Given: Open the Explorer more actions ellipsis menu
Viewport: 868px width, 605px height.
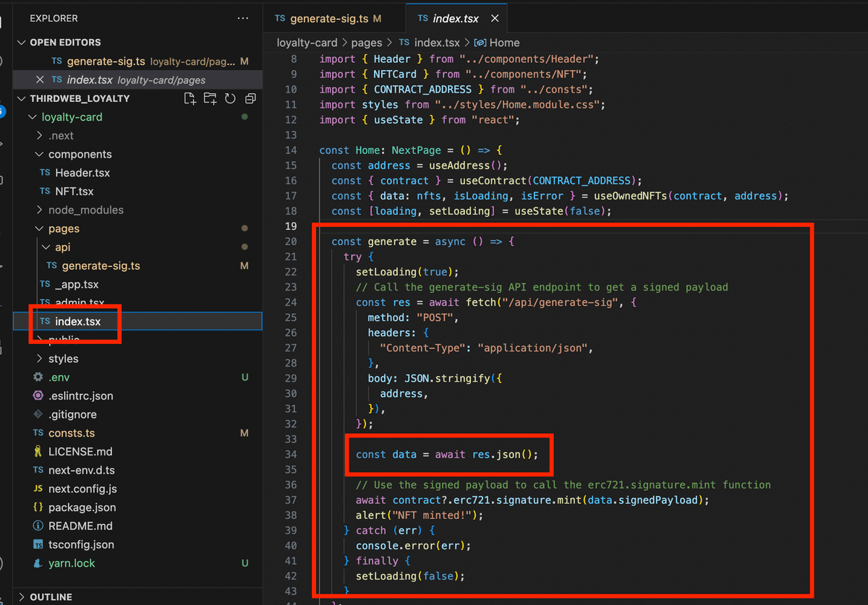Looking at the screenshot, I should pos(242,18).
